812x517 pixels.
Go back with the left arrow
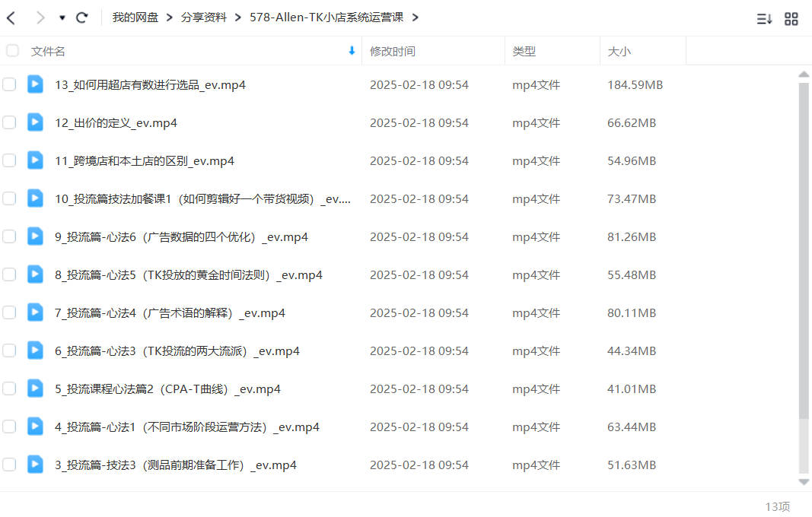pos(11,18)
